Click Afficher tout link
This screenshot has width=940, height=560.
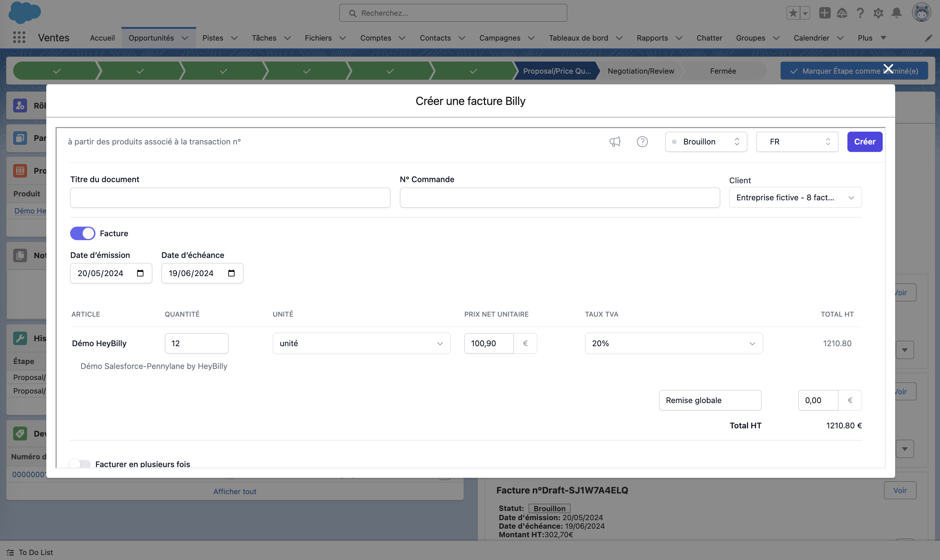235,491
